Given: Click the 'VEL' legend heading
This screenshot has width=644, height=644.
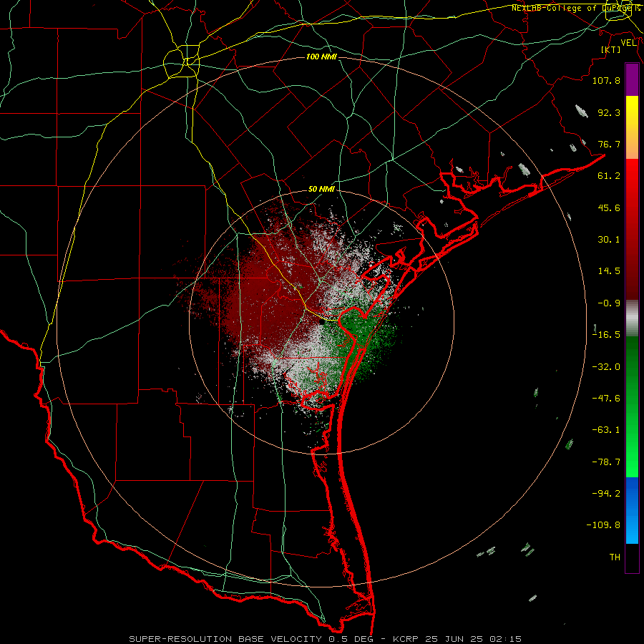Looking at the screenshot, I should pos(628,42).
